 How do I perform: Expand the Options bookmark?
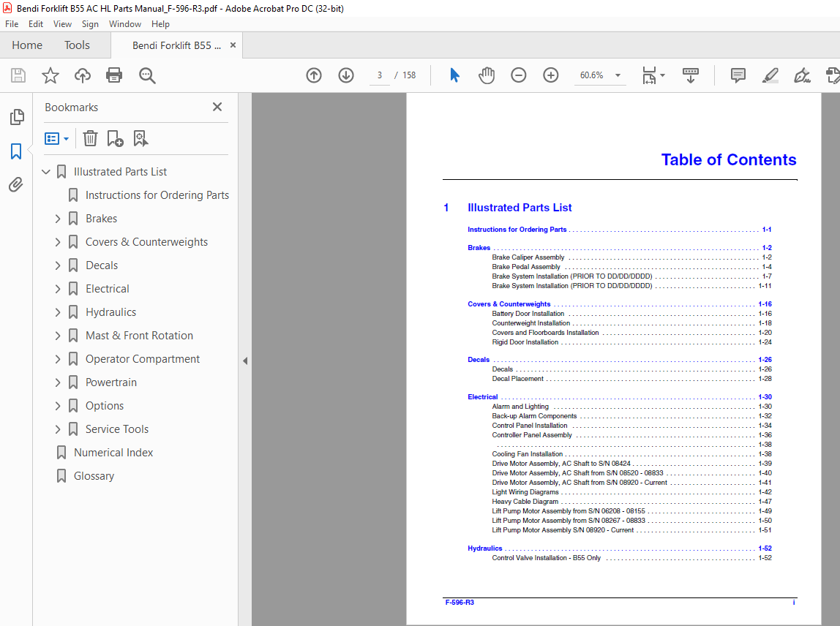click(58, 406)
